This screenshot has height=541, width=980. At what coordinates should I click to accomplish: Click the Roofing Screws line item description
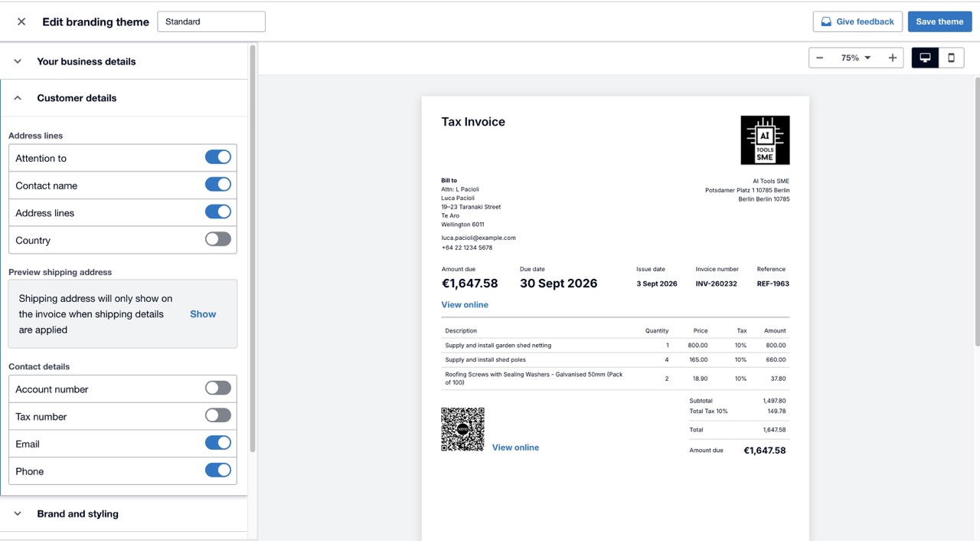[534, 379]
